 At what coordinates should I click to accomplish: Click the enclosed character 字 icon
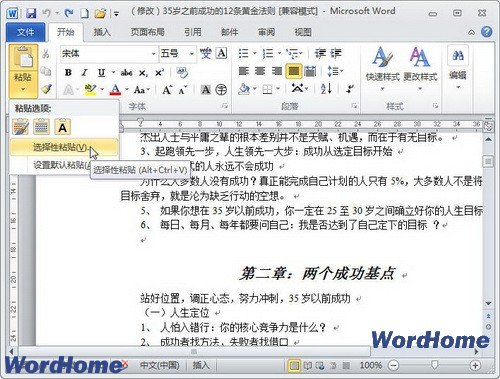tap(221, 89)
